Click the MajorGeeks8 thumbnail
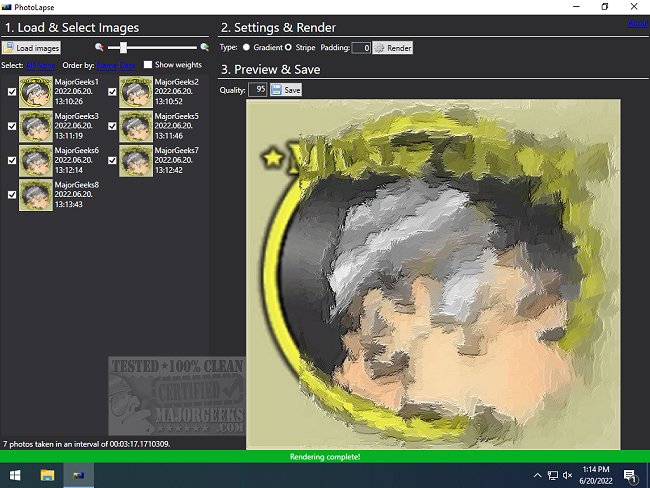Viewport: 650px width, 488px height. tap(36, 195)
